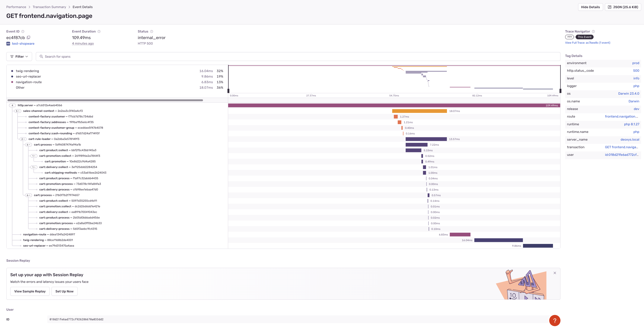
Task: Click the Trace Navigator help icon
Action: (593, 31)
